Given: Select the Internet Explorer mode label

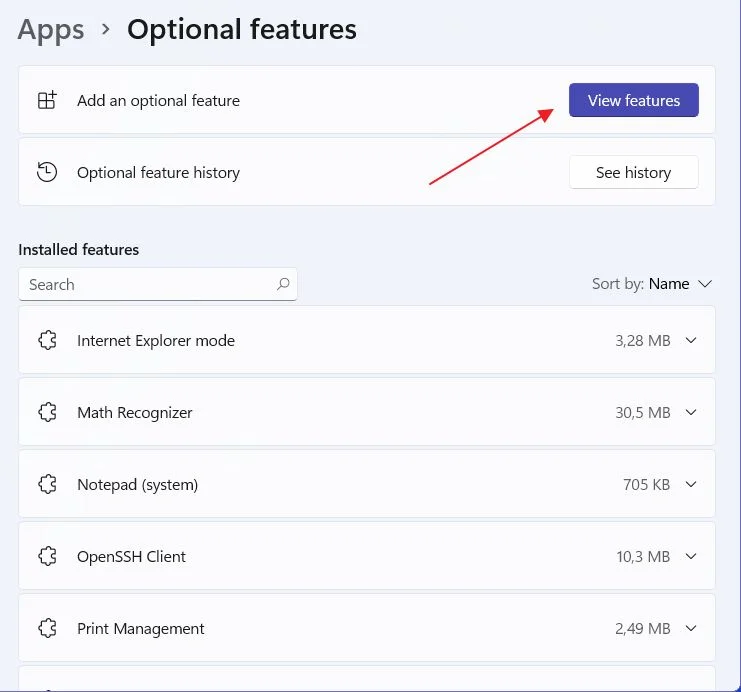Looking at the screenshot, I should tap(156, 341).
